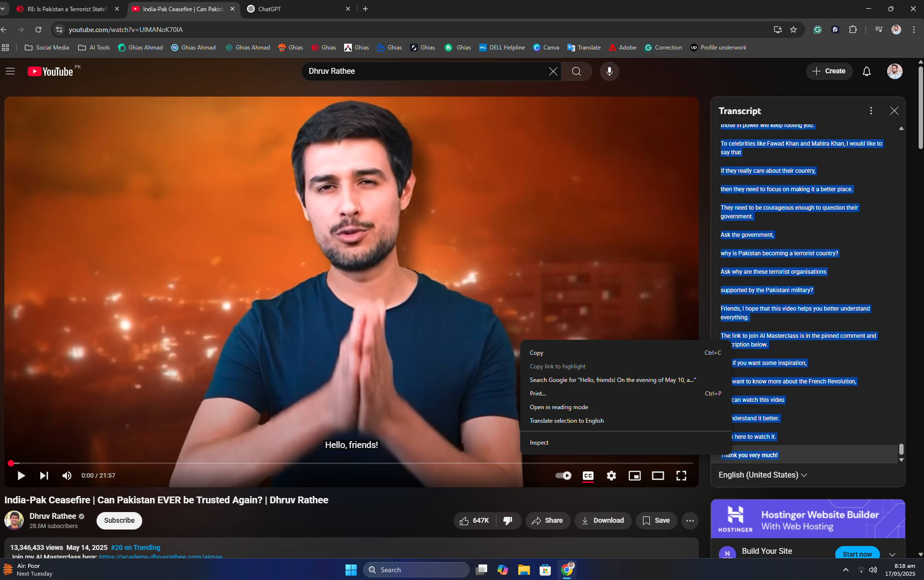Open DELL Helpline bookmark
The height and width of the screenshot is (580, 924).
(x=502, y=48)
